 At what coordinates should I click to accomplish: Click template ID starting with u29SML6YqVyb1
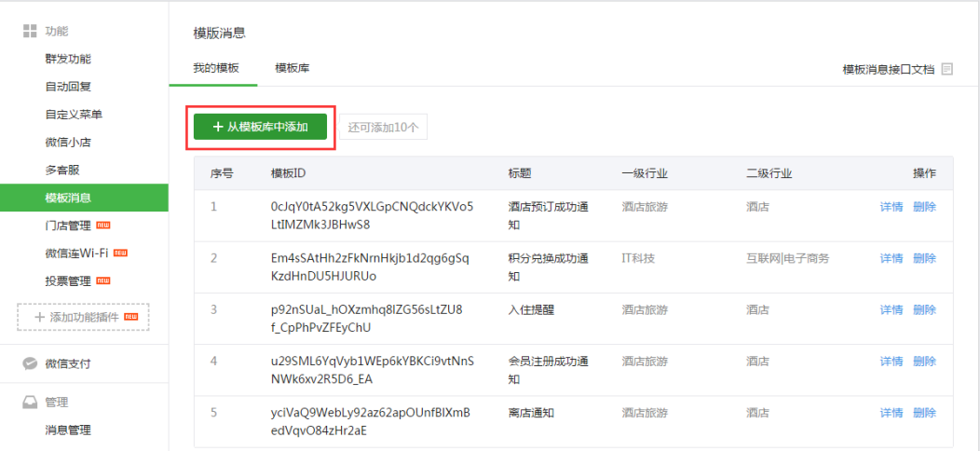[x=373, y=370]
